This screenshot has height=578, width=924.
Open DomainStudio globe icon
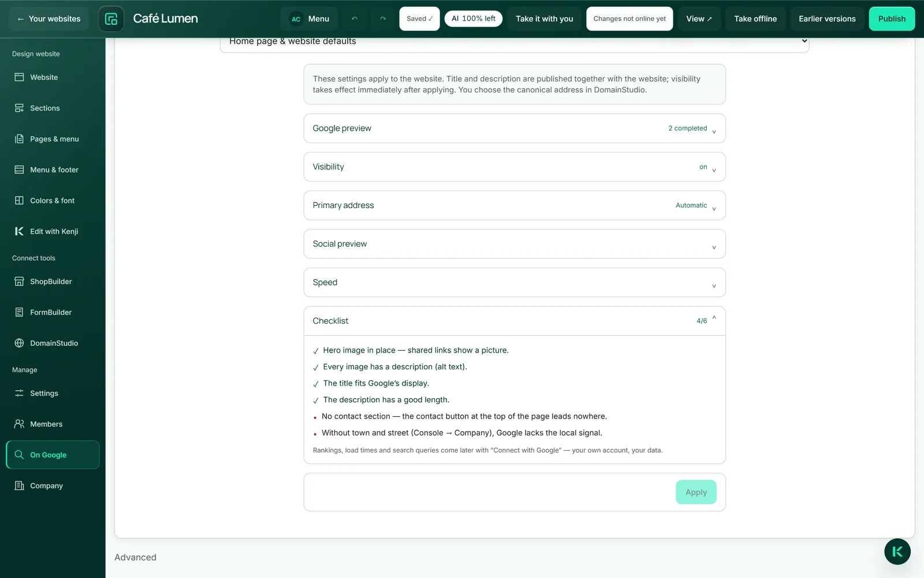tap(19, 343)
